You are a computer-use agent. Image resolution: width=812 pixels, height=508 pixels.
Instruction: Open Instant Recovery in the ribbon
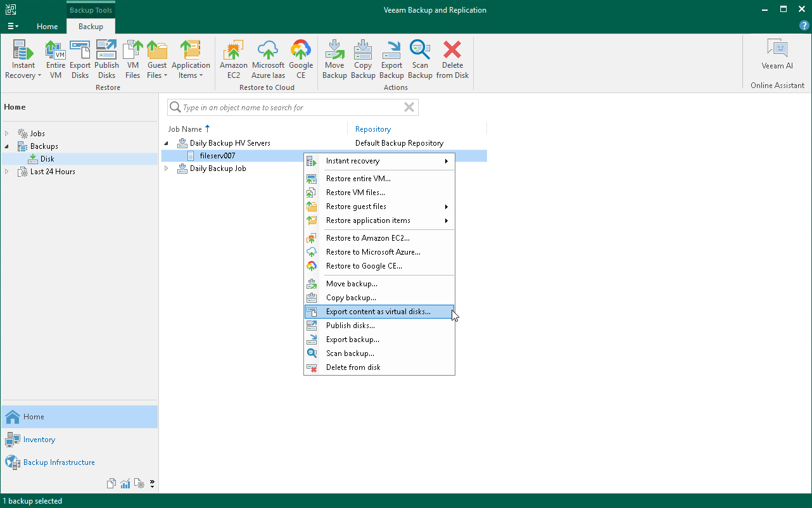pos(23,60)
